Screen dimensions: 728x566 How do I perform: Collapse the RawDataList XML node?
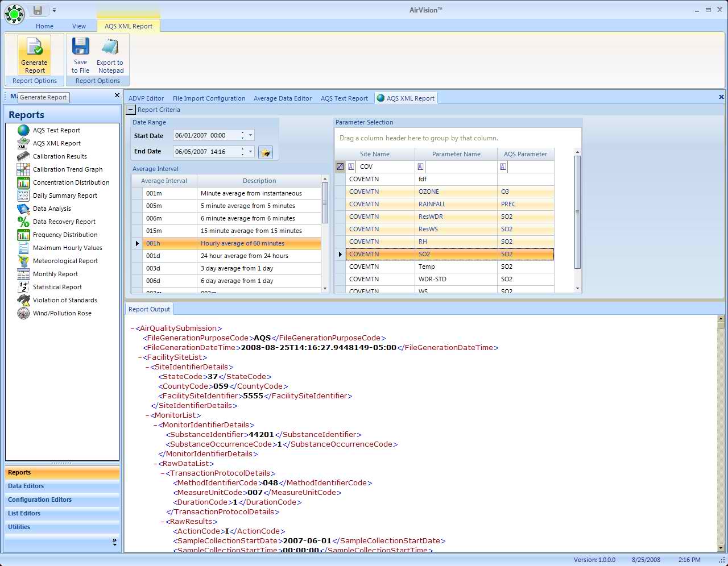155,464
